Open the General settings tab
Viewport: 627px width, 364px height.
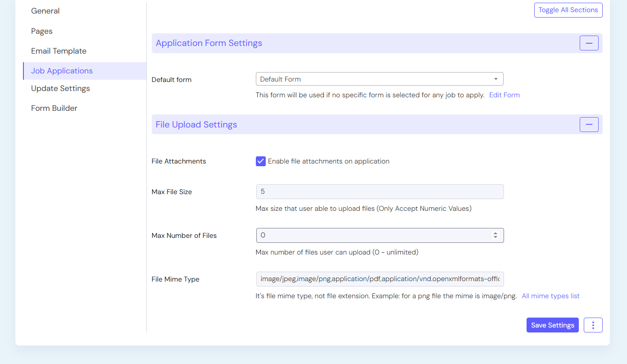point(45,11)
